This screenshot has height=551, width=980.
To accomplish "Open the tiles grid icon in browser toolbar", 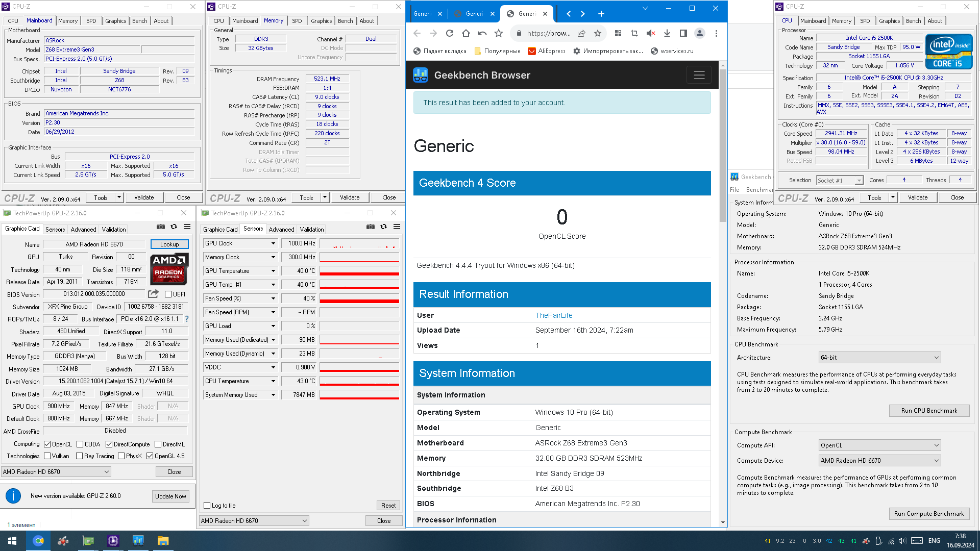I will pos(618,33).
